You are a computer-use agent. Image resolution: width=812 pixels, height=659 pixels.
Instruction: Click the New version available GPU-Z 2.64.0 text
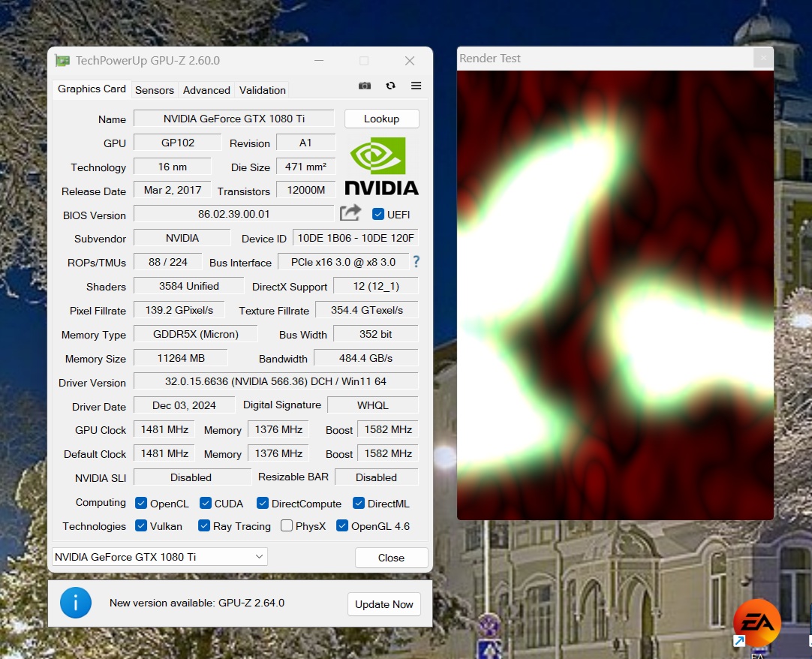point(197,603)
